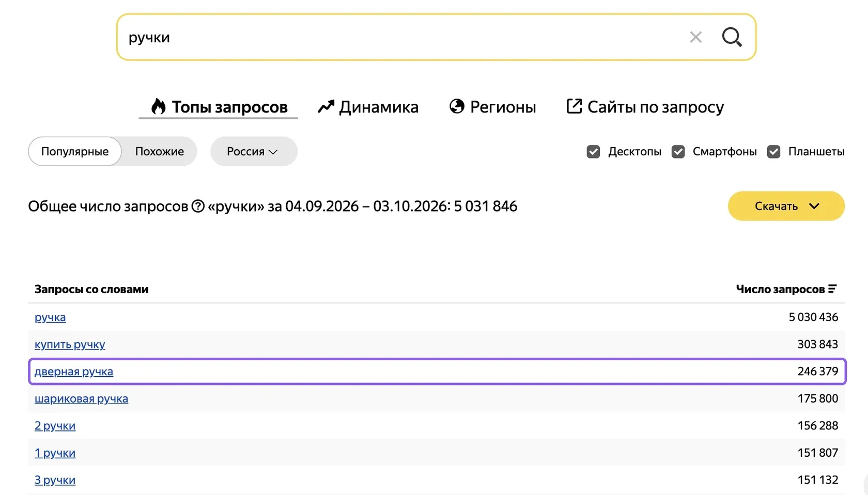
Task: Open the Топы запросов tab
Action: click(x=219, y=107)
